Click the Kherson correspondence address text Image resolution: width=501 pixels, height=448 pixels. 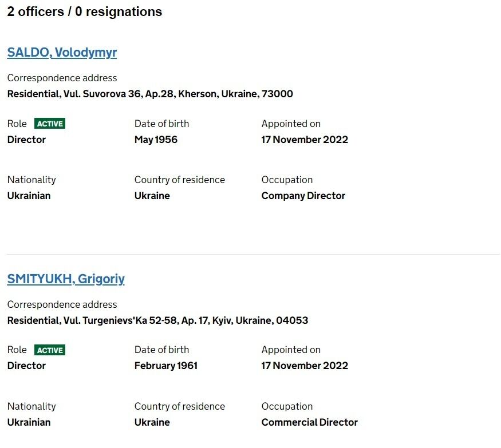(150, 94)
